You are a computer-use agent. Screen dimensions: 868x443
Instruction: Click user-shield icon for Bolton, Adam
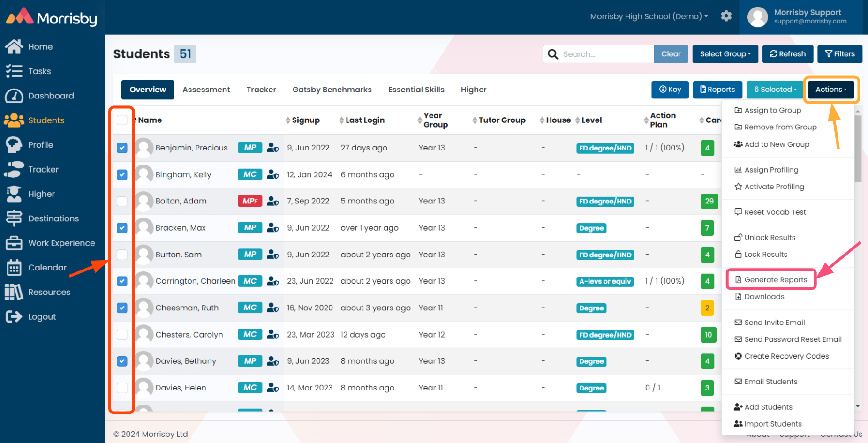pyautogui.click(x=273, y=201)
